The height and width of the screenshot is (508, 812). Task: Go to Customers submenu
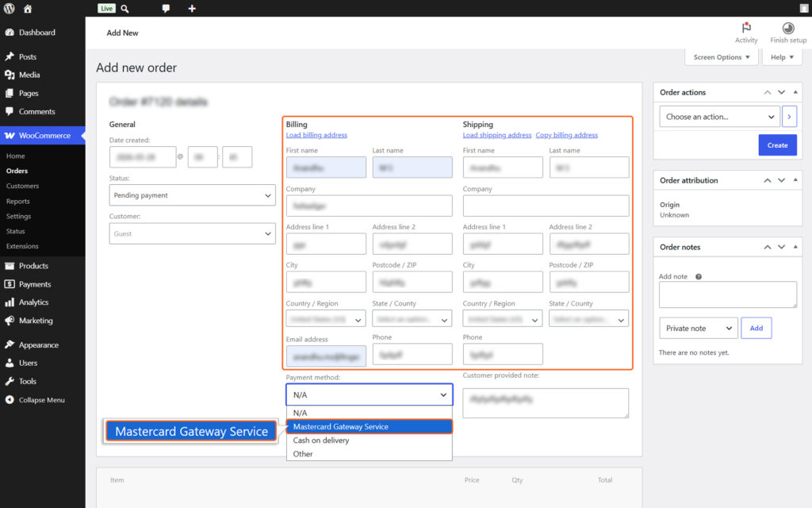click(x=22, y=186)
